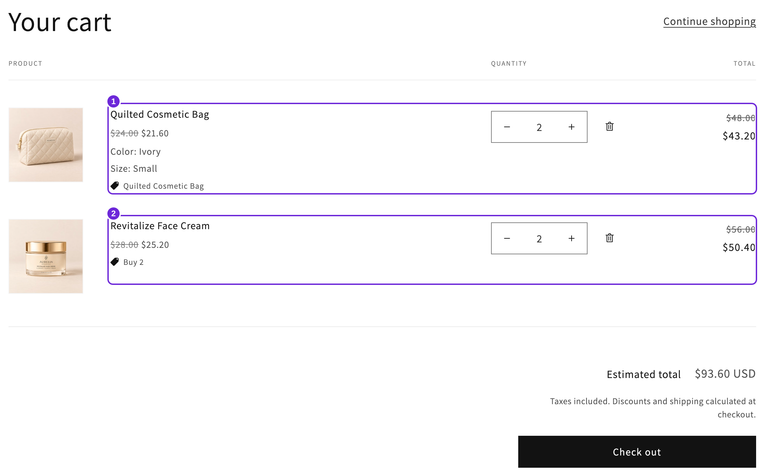Image resolution: width=768 pixels, height=476 pixels.
Task: Open the Quilted Cosmetic Bag product title
Action: click(160, 114)
